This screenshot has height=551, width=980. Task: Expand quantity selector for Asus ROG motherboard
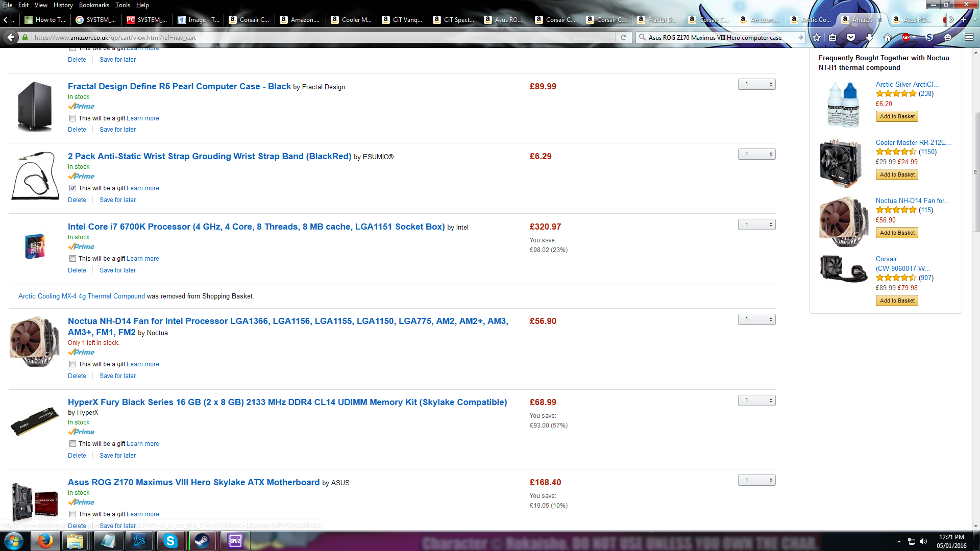756,480
